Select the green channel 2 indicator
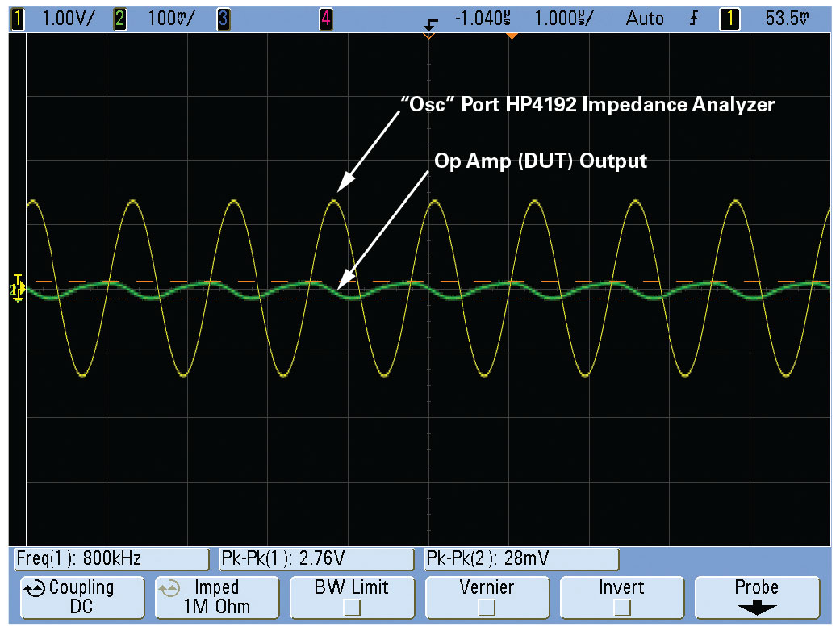The image size is (840, 631). click(x=120, y=19)
